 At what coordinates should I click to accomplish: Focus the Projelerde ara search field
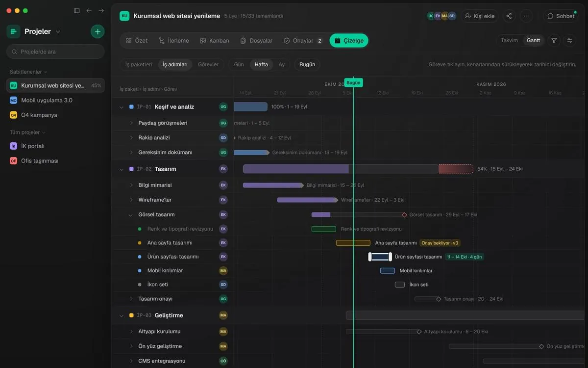point(55,52)
